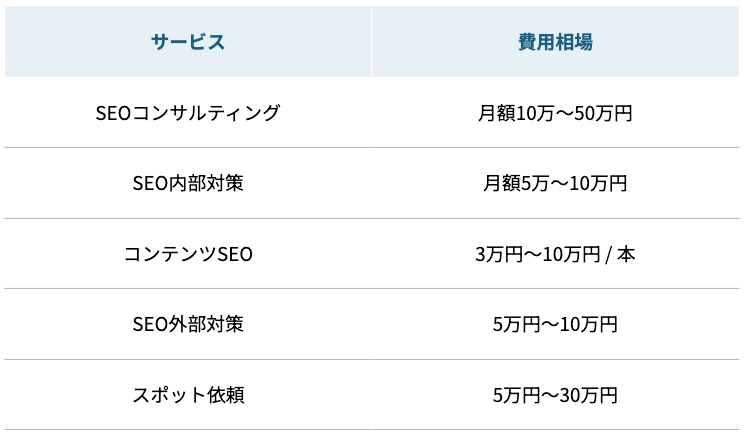Choose the SEO外部対策 service cell

pyautogui.click(x=188, y=324)
